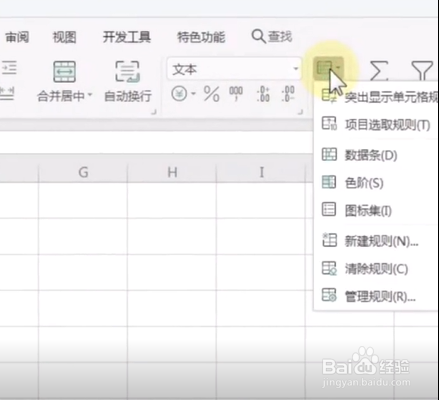Expand the 合并居中 dropdown arrow
Viewport: 439px width, 400px height.
pyautogui.click(x=90, y=95)
